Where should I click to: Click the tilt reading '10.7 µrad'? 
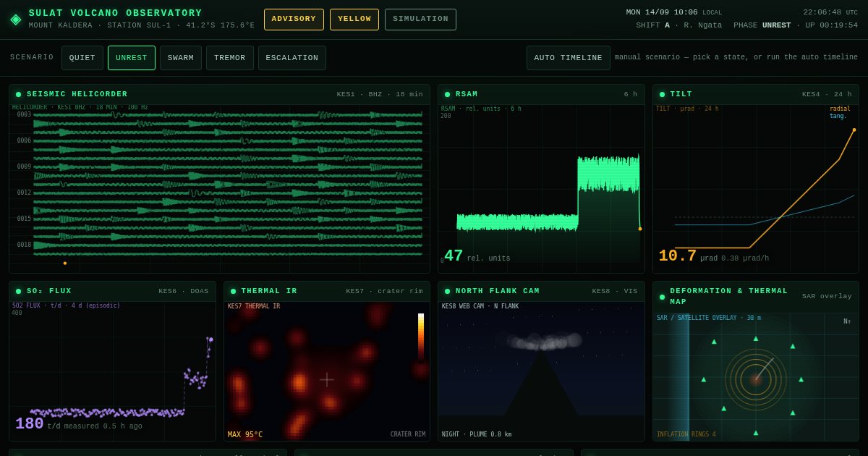688,257
